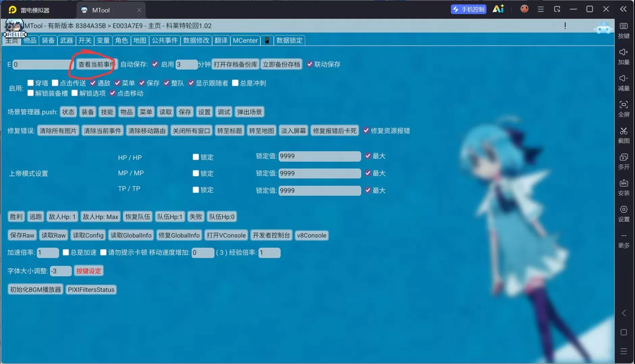
Task: Enable the 穿墙 wall-pass checkbox
Action: (x=30, y=83)
